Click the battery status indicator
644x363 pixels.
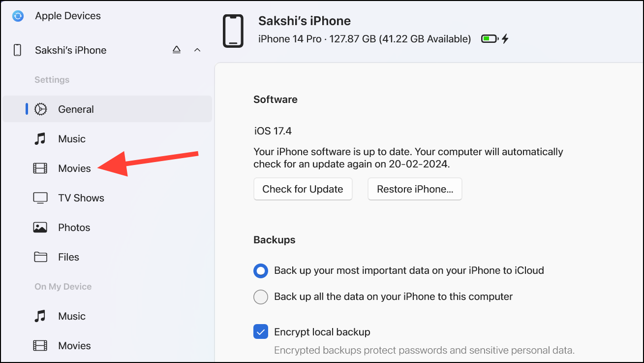point(489,38)
